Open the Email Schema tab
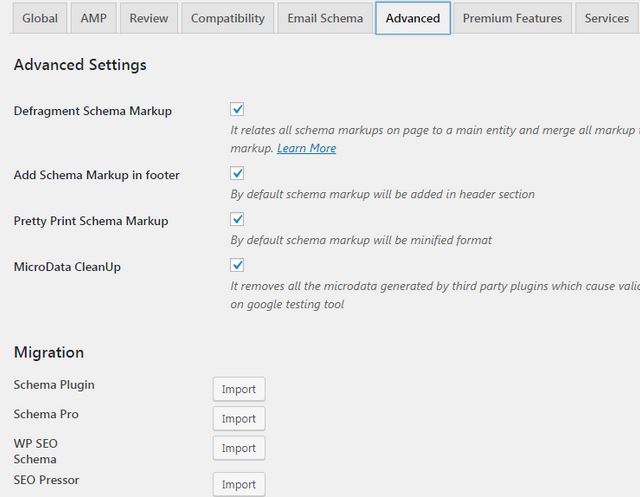The height and width of the screenshot is (497, 640). [325, 18]
